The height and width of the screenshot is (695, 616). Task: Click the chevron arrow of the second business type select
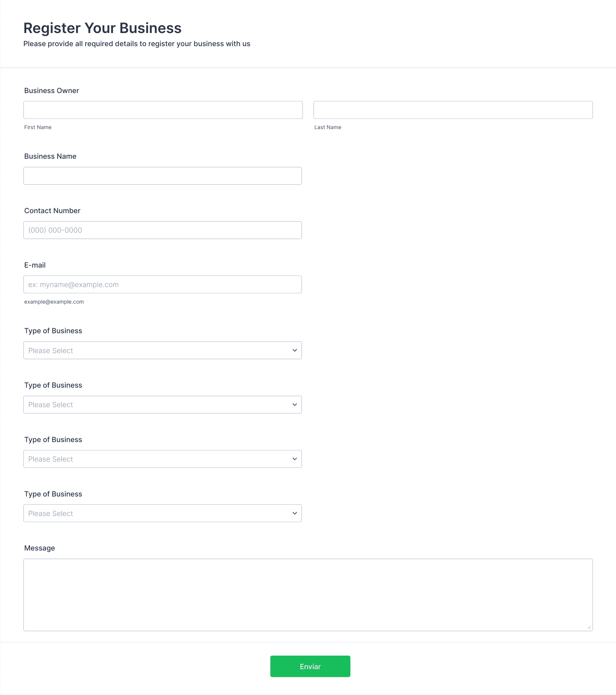[x=294, y=405]
